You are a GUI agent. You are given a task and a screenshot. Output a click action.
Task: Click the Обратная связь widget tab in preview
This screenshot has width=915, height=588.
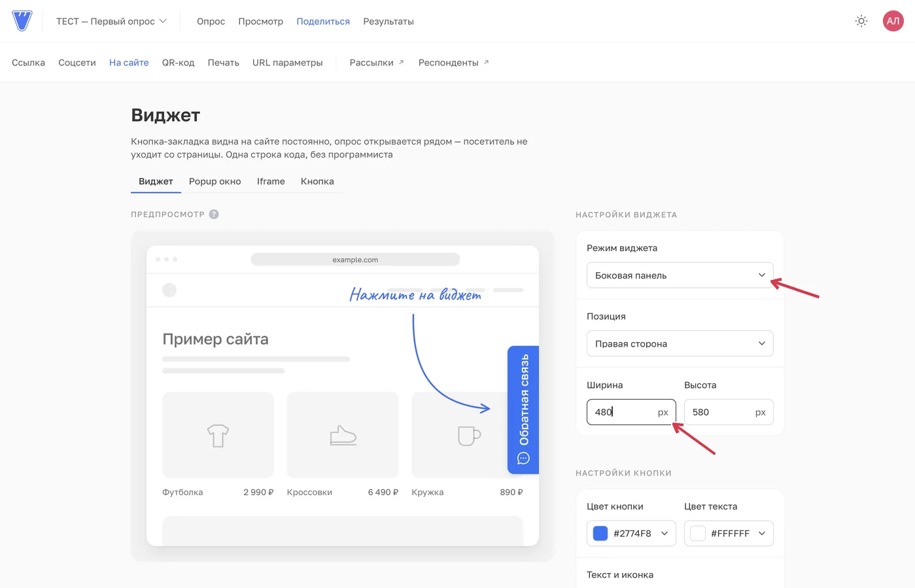click(x=523, y=409)
